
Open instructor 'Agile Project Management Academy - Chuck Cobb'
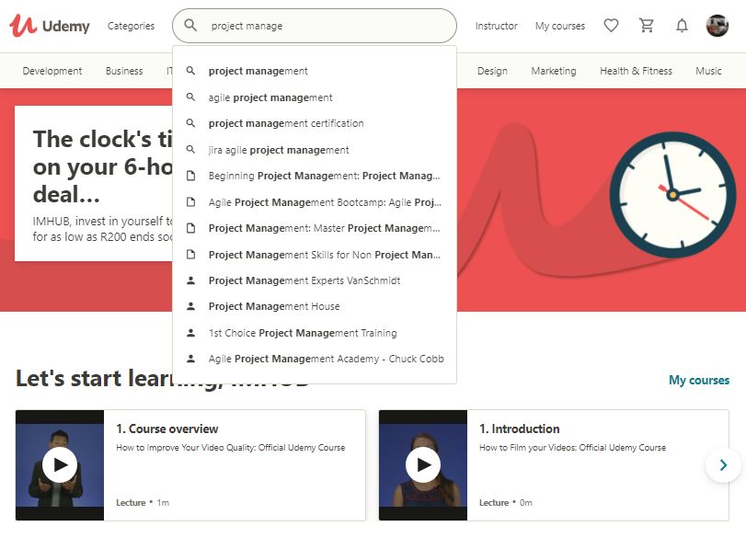point(315,359)
